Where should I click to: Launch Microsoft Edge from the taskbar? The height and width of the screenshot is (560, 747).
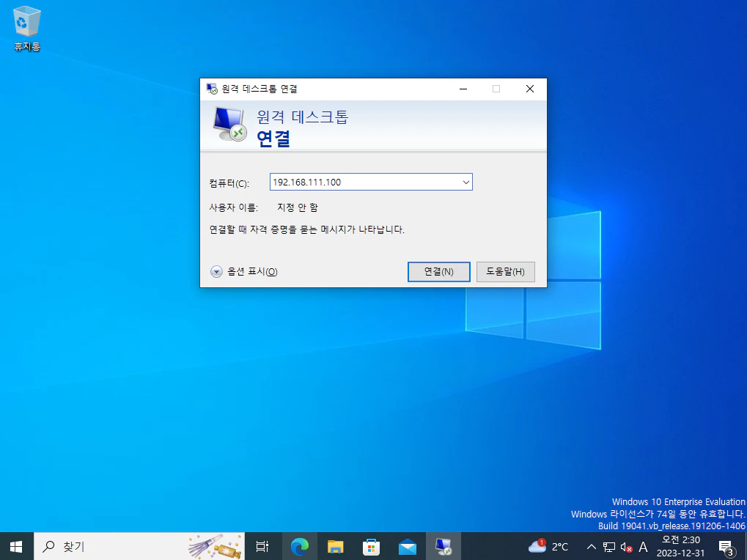(300, 546)
